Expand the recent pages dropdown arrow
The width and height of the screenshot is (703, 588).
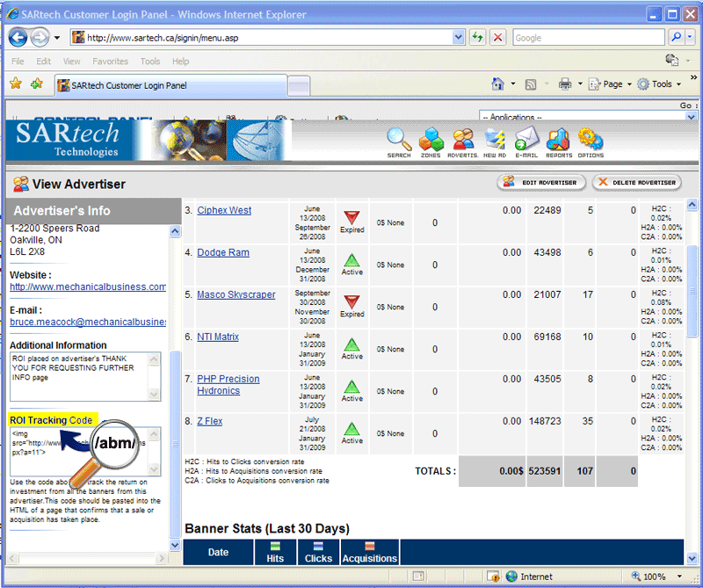(x=57, y=38)
